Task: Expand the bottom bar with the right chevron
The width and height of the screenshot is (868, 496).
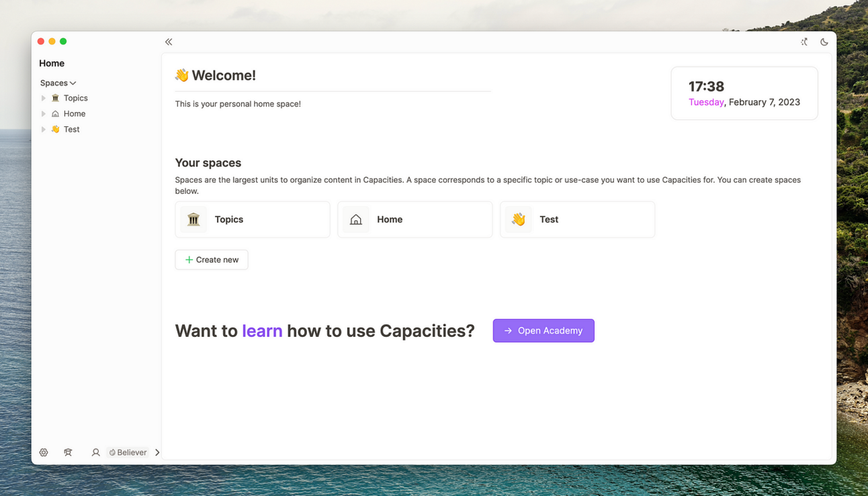Action: [x=157, y=452]
